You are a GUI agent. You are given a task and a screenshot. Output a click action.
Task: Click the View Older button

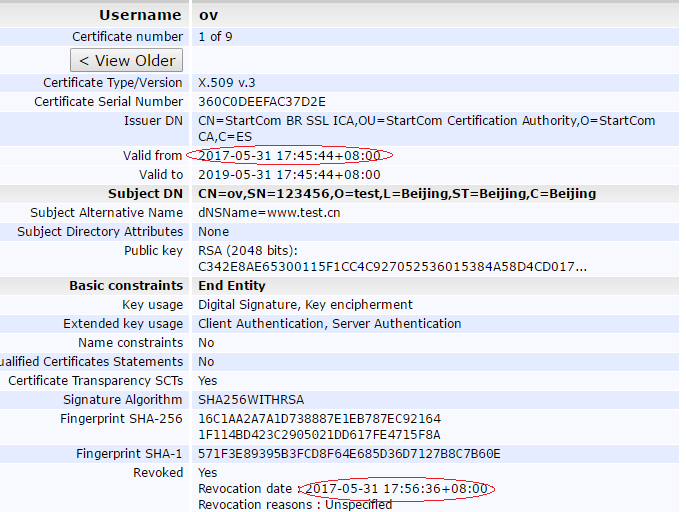click(x=126, y=60)
